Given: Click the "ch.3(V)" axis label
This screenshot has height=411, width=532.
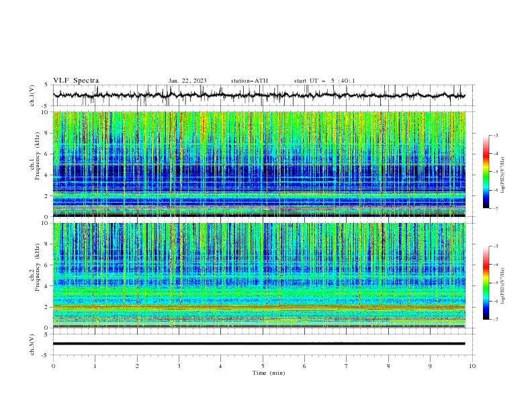Looking at the screenshot, I should (x=32, y=345).
